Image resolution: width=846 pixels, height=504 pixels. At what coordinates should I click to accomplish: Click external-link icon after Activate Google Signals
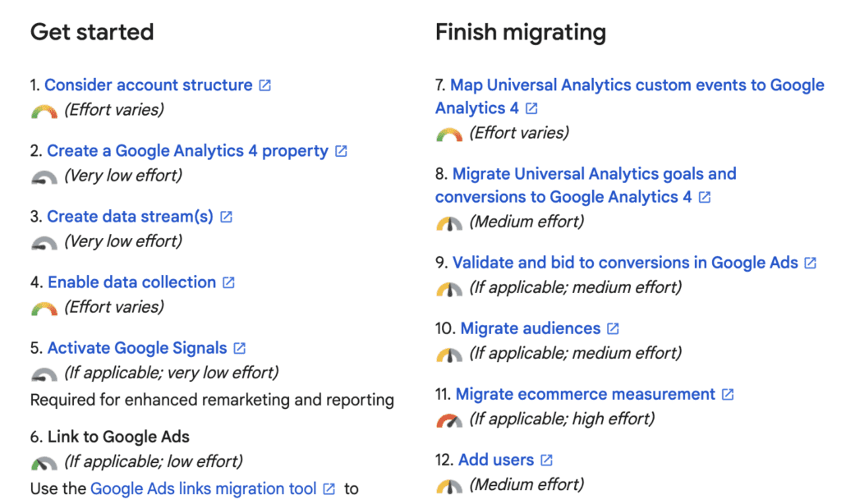coord(240,348)
